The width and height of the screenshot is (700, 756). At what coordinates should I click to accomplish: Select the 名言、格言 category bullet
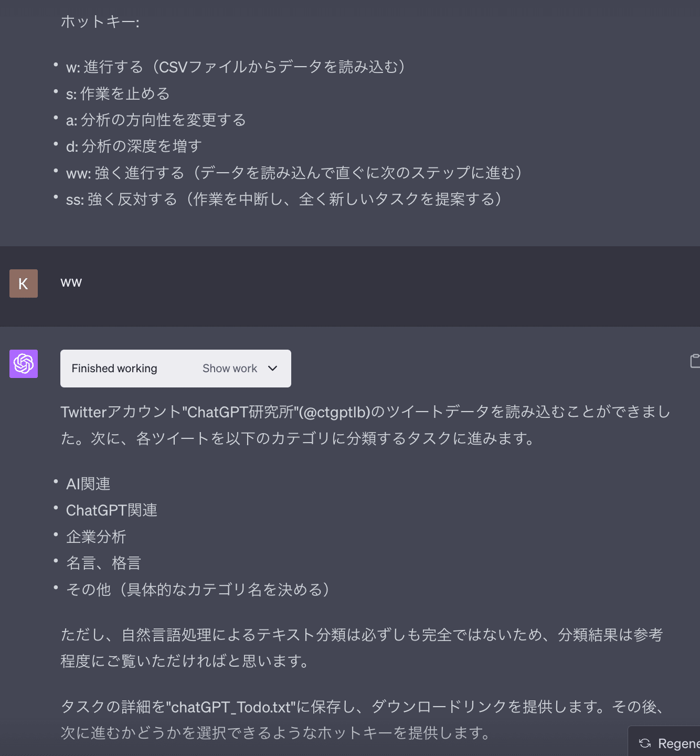pyautogui.click(x=103, y=563)
